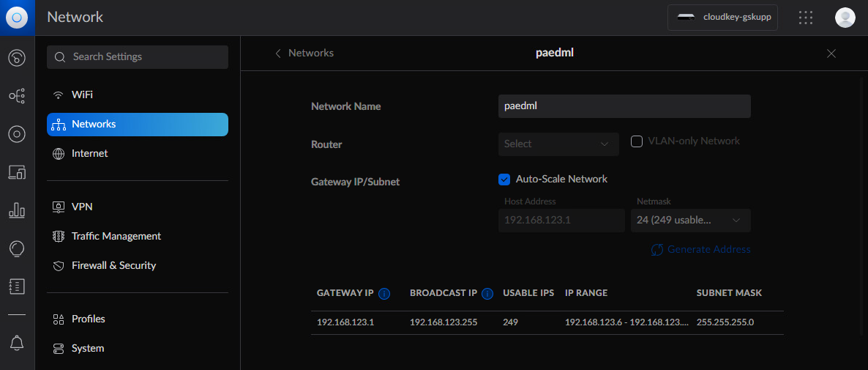The height and width of the screenshot is (370, 868).
Task: Expand the Router Select dropdown
Action: click(558, 144)
